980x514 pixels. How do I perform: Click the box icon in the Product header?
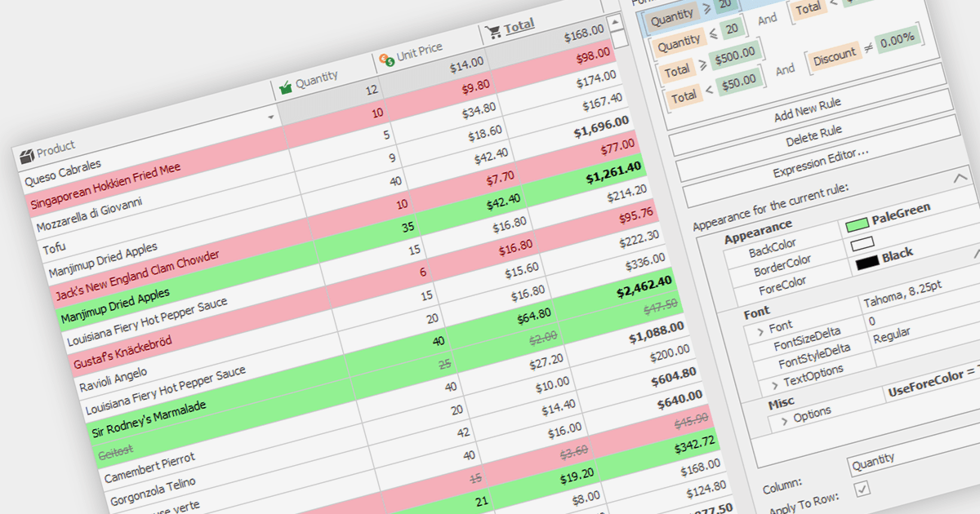[27, 155]
